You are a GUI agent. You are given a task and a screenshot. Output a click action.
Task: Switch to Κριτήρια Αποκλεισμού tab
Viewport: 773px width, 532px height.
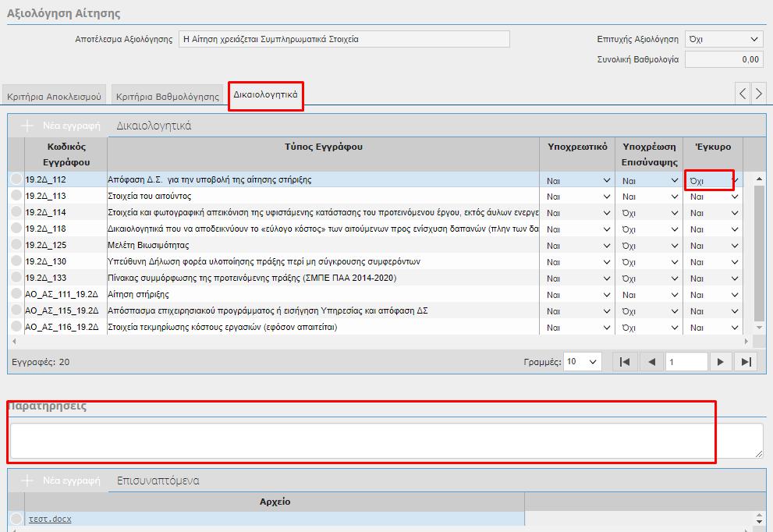pyautogui.click(x=55, y=96)
